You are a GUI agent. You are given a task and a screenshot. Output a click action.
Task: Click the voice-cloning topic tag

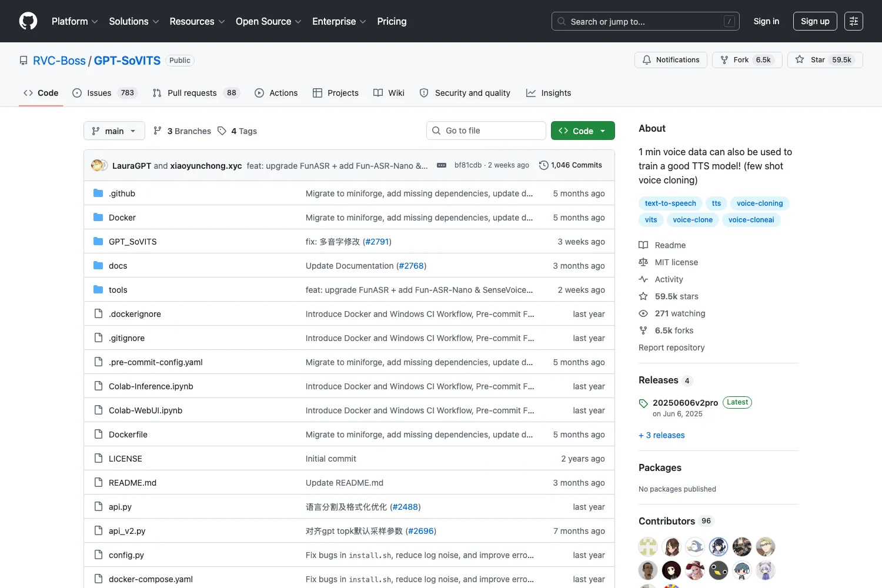[760, 203]
